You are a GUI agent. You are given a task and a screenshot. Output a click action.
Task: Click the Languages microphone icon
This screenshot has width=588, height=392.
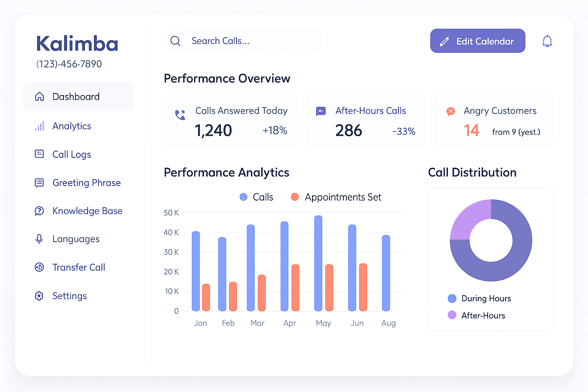(39, 239)
